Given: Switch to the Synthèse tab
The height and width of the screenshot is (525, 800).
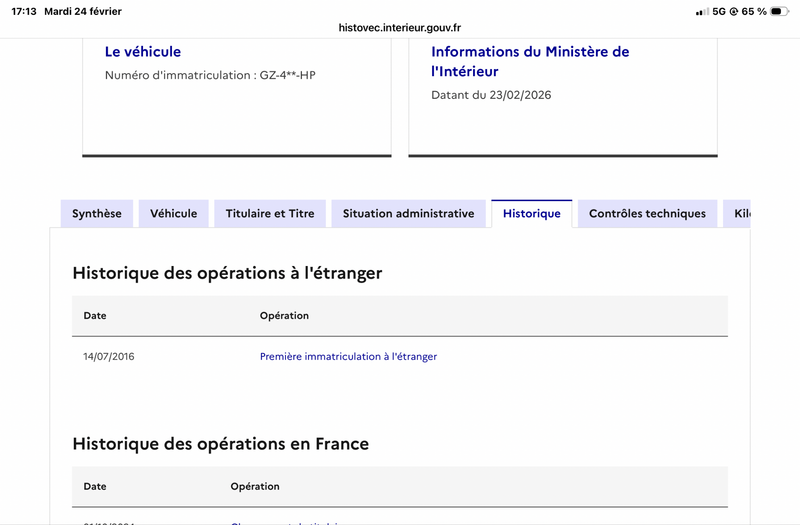Looking at the screenshot, I should point(97,214).
